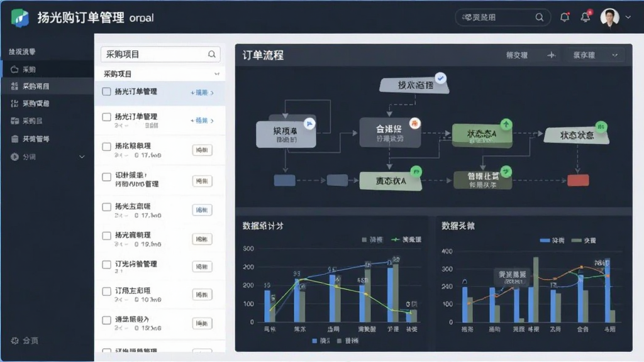Open blue link in unhighlighted 扬光订单管理 row
Screen dimensions: 644x362
(199, 120)
